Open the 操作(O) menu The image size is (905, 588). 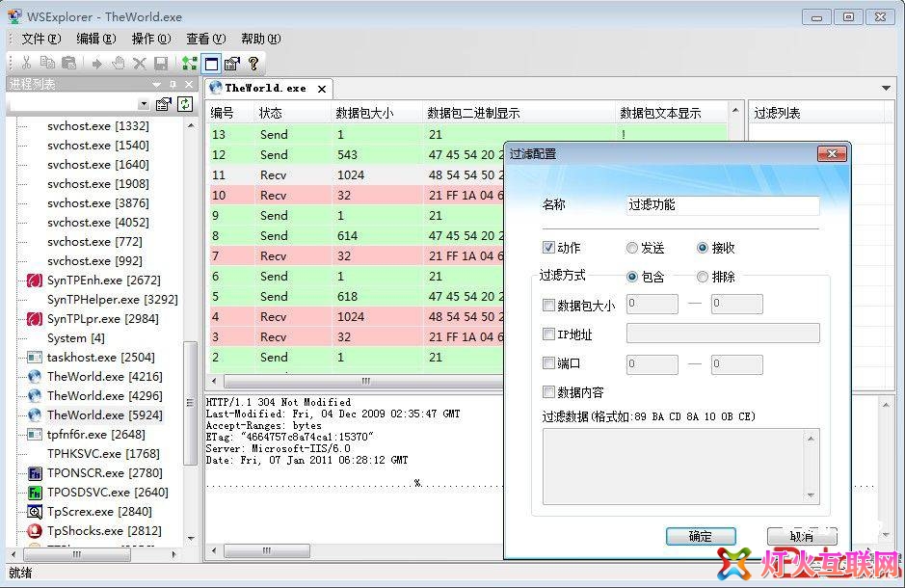click(x=151, y=39)
